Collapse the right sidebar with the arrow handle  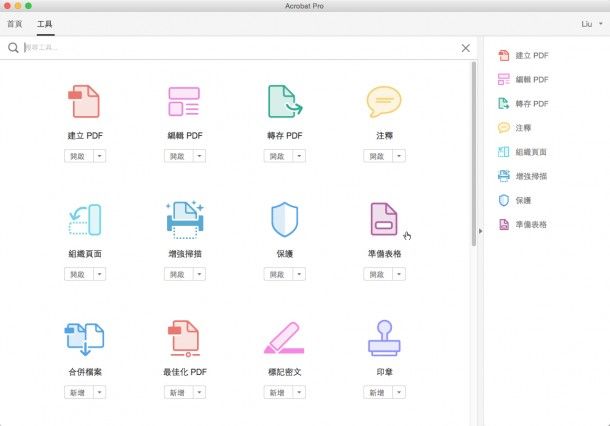coord(479,231)
